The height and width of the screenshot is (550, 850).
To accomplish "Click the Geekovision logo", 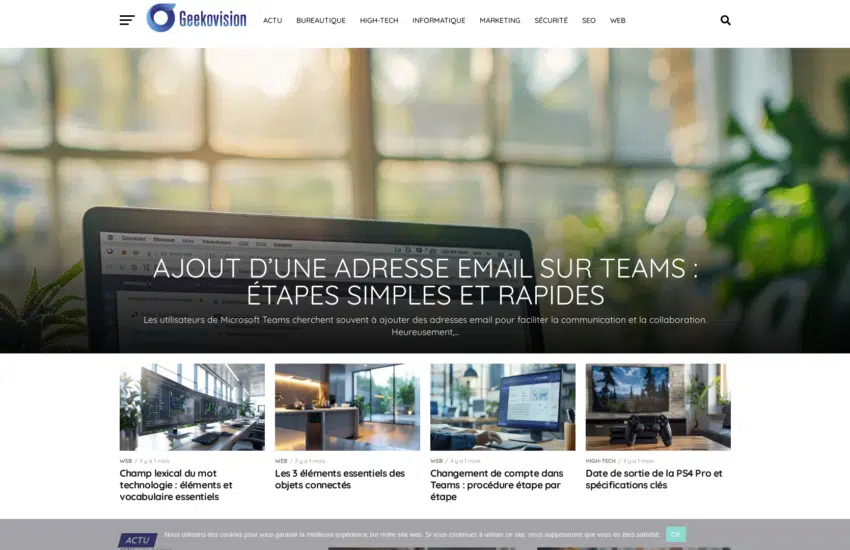I will tap(196, 18).
